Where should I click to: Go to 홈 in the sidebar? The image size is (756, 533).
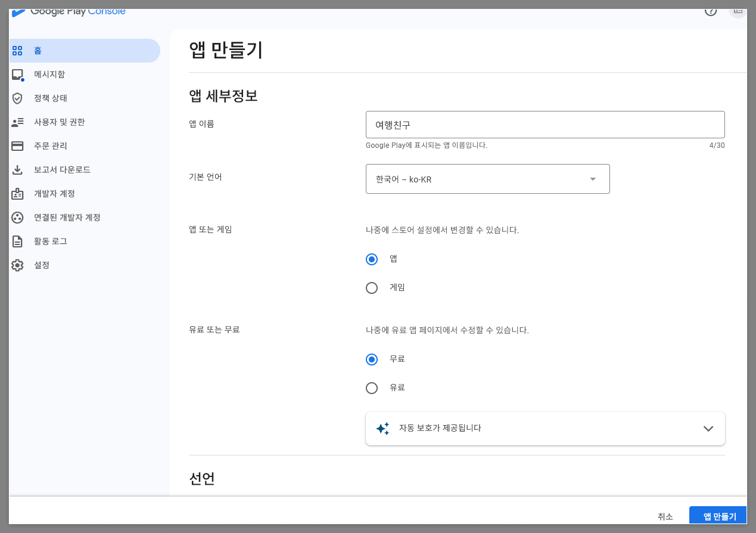(x=85, y=51)
